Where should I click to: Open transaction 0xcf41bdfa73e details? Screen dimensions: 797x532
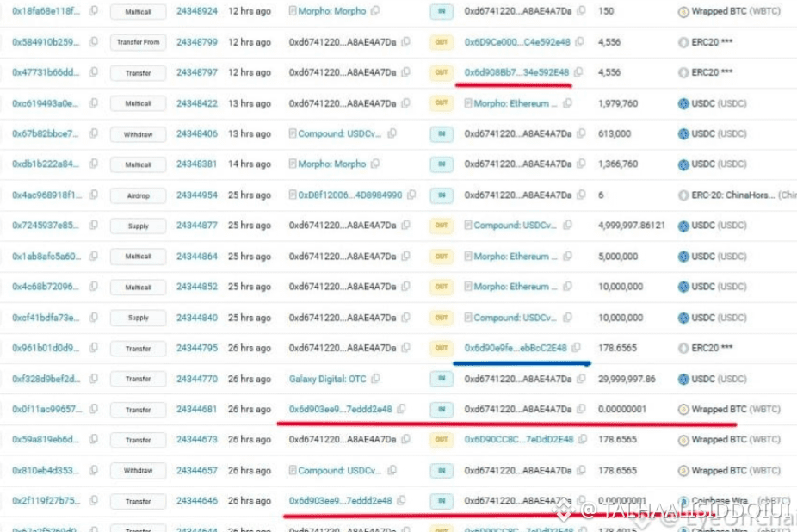(46, 318)
